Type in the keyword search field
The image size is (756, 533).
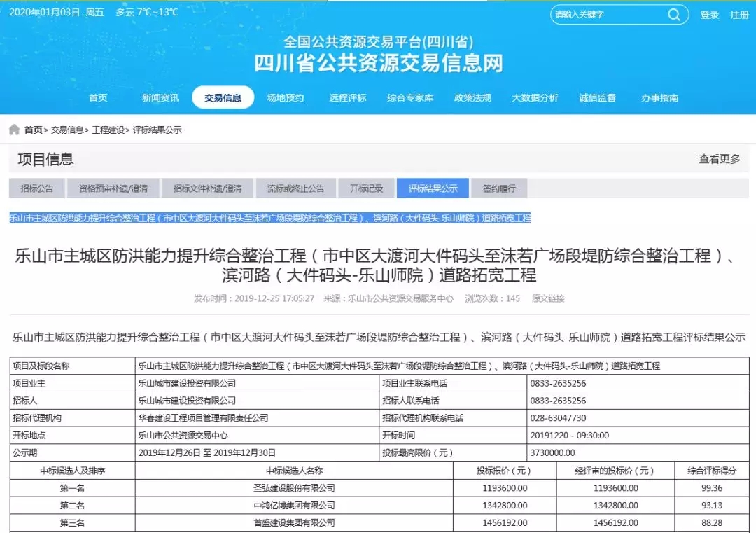pyautogui.click(x=605, y=15)
